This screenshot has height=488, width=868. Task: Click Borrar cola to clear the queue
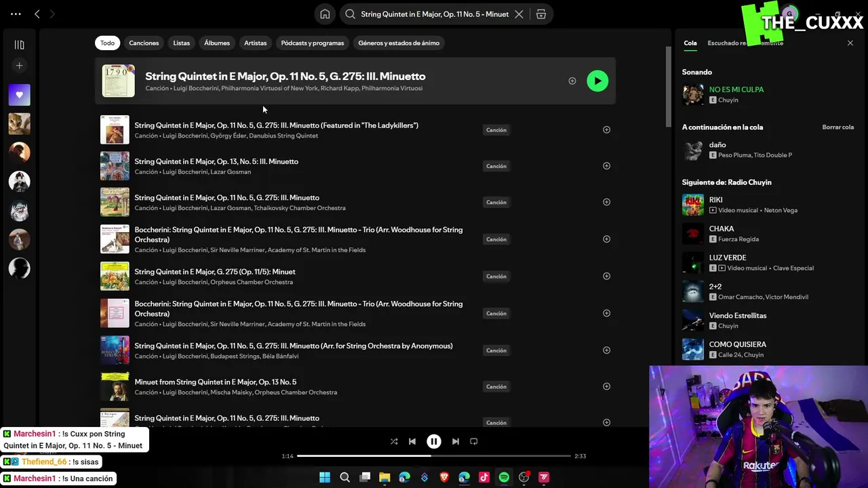[838, 127]
